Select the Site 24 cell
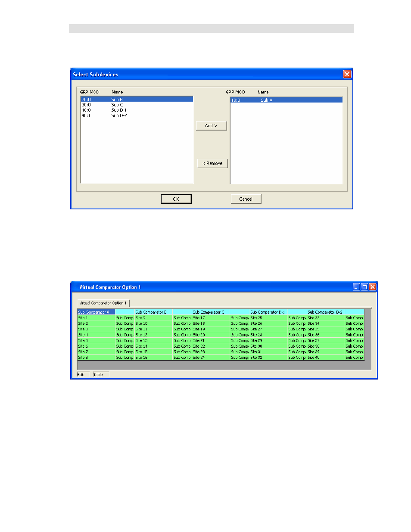 pyautogui.click(x=211, y=357)
